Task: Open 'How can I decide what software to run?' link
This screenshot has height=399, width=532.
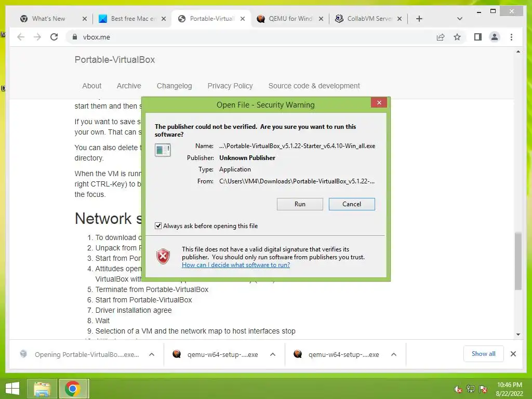Action: (236, 265)
